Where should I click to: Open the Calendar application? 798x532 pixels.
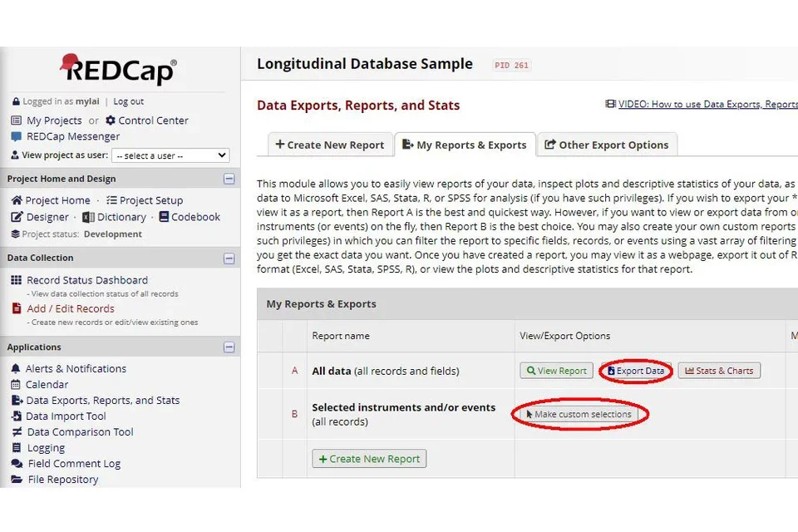pyautogui.click(x=47, y=384)
